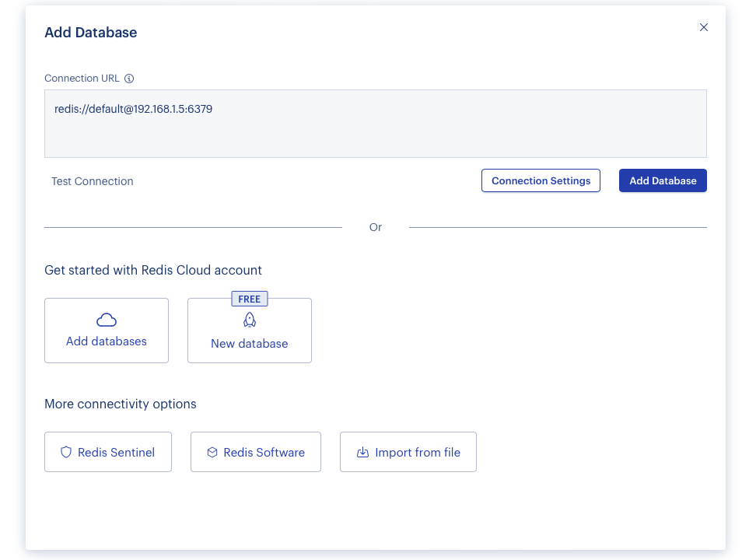Click the cloud icon on Add databases

(x=107, y=320)
